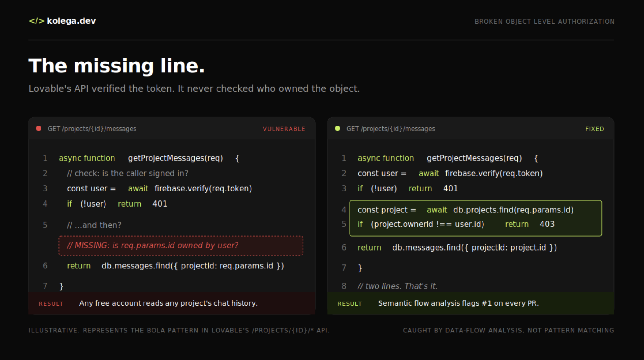Click the green status dot on fixed panel
Screen dimensions: 644x360
pos(337,128)
